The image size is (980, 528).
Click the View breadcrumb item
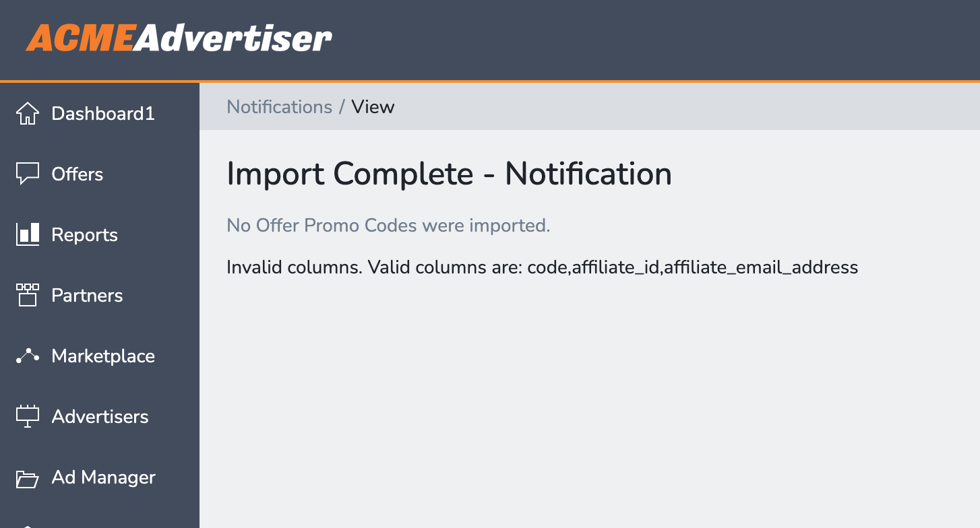click(x=373, y=107)
